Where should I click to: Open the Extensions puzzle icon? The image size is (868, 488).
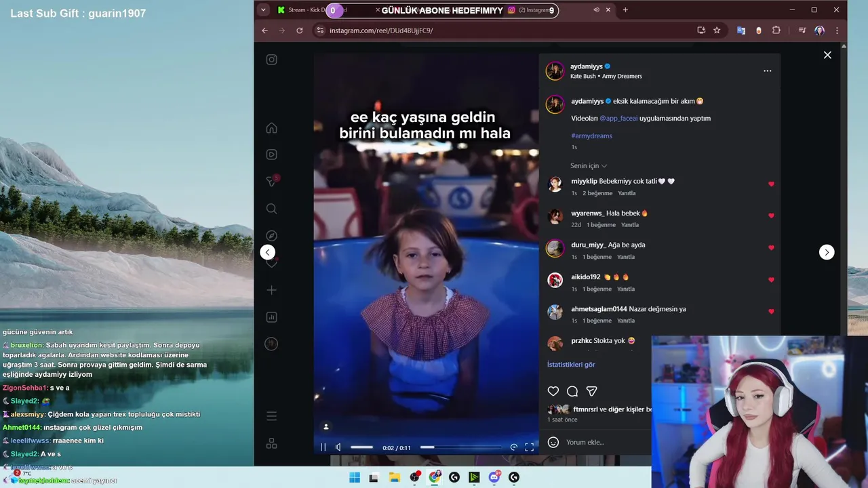776,30
